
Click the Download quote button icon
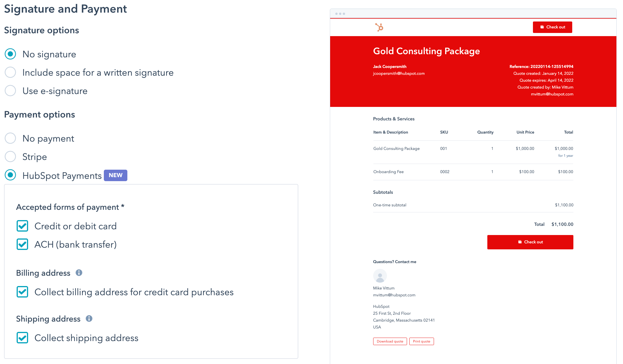390,341
